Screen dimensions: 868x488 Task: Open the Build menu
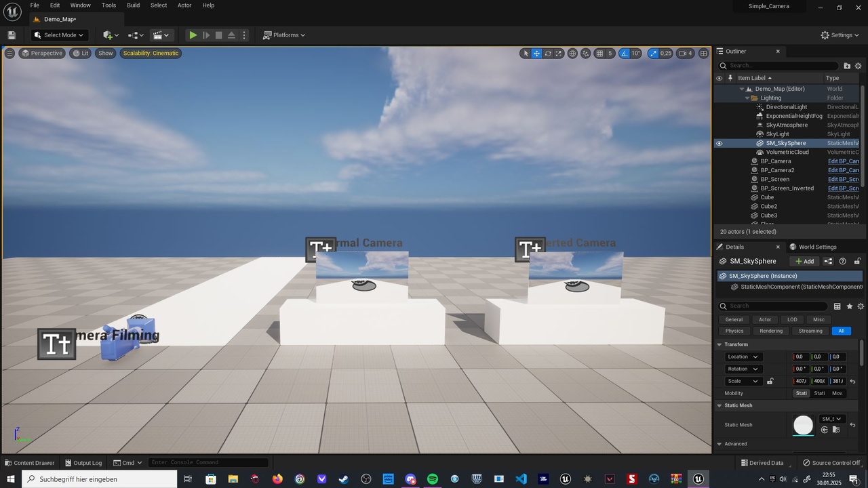(x=134, y=5)
